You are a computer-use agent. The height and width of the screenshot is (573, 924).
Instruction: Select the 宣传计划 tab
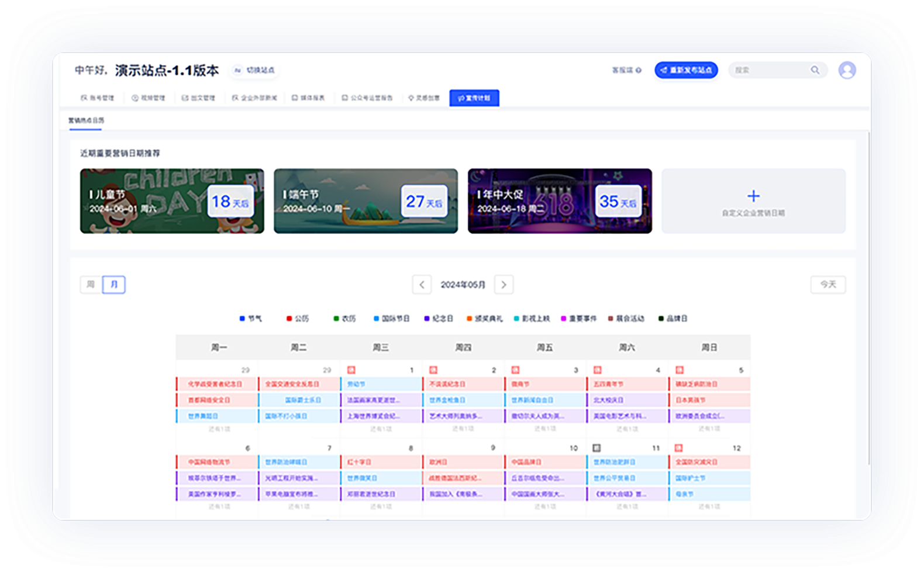(474, 98)
